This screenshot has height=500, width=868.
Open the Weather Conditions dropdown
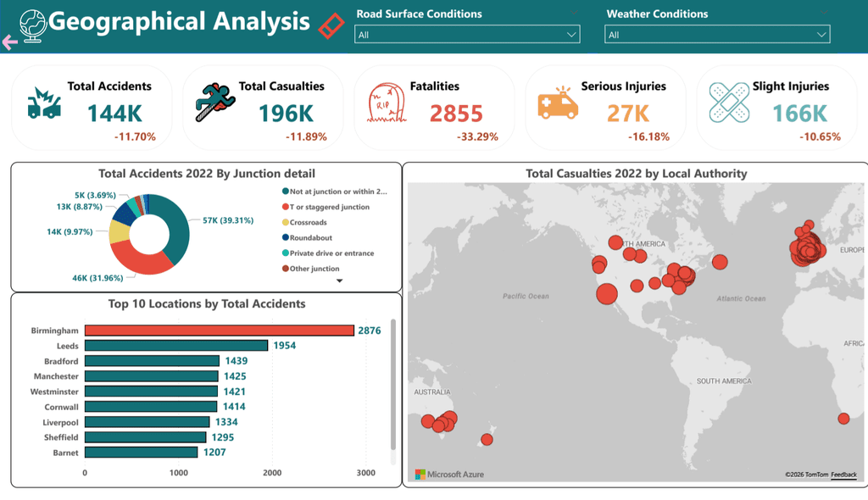[x=717, y=35]
